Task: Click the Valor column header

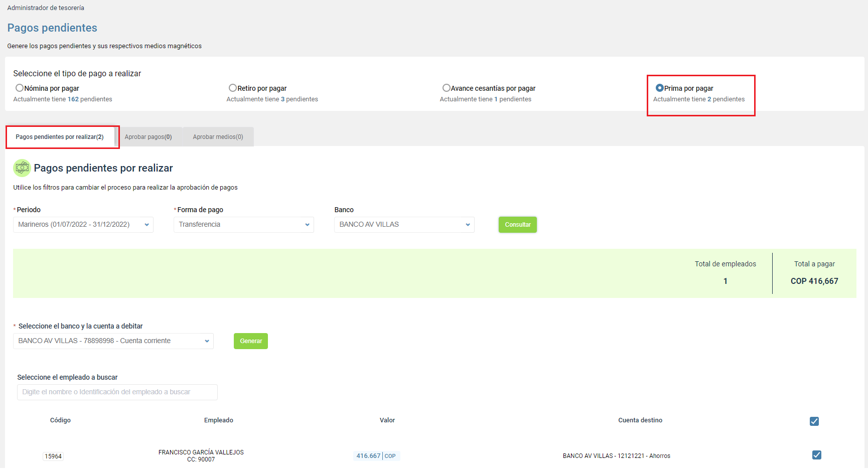Action: click(x=387, y=420)
